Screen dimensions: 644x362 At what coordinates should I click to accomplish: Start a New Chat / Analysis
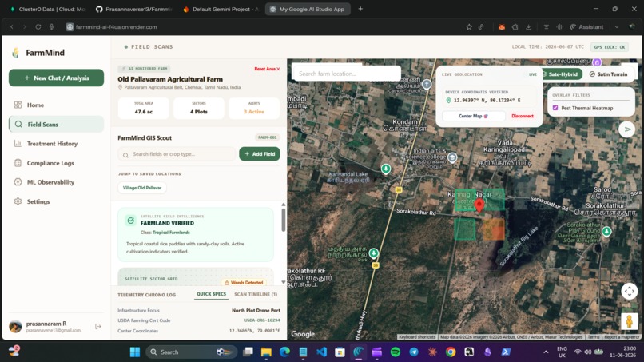[x=56, y=78]
